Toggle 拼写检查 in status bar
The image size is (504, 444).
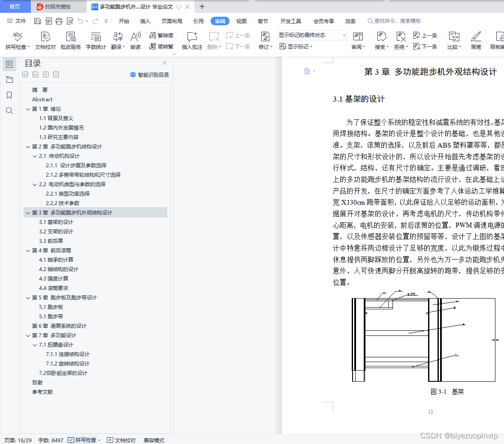pyautogui.click(x=84, y=440)
